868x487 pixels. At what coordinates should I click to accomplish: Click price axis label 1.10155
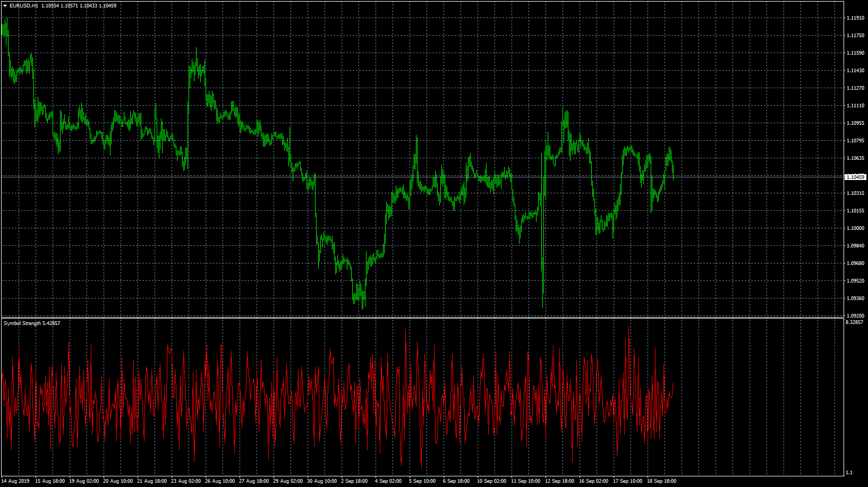[855, 211]
